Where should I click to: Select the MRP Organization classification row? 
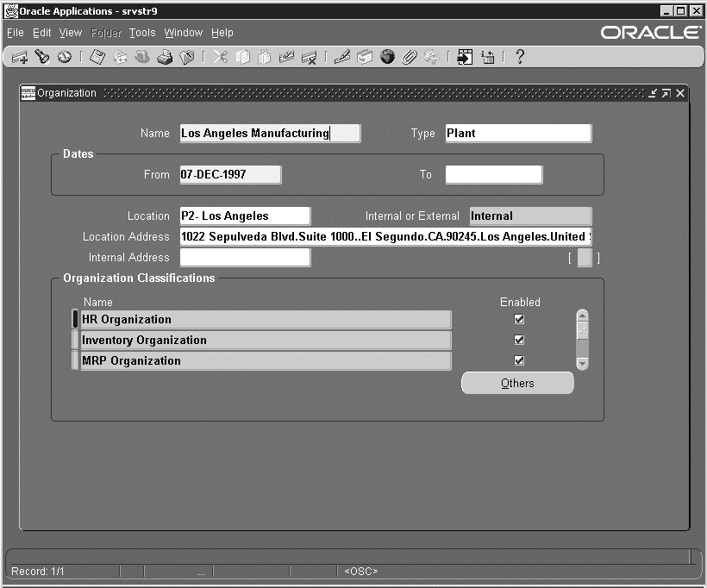point(266,360)
